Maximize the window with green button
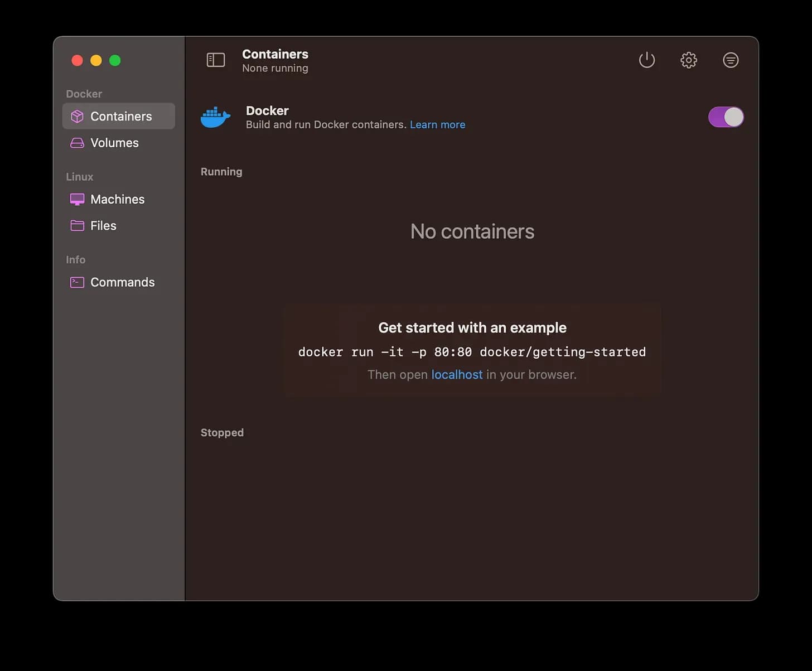The image size is (812, 671). point(115,60)
